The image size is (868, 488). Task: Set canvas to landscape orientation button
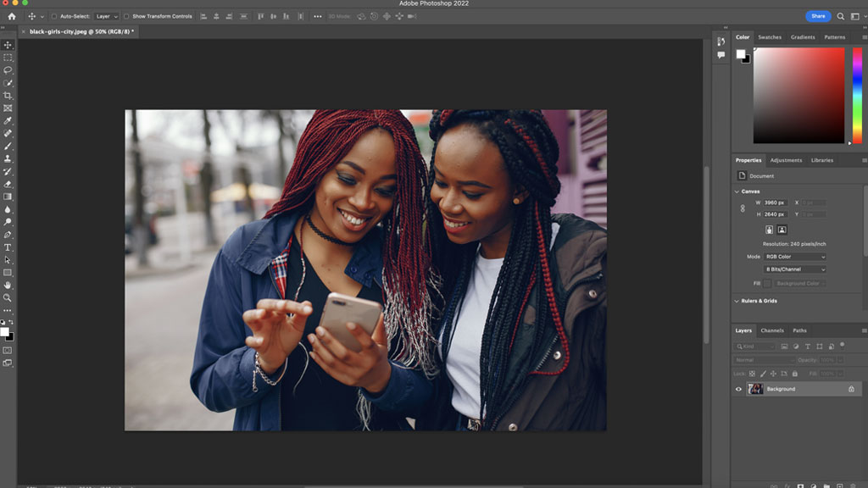pyautogui.click(x=782, y=230)
